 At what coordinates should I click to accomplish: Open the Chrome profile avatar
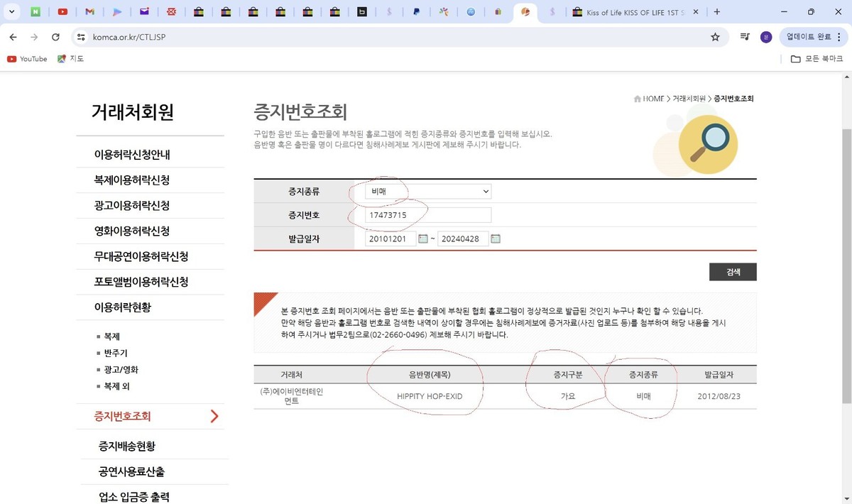tap(765, 37)
